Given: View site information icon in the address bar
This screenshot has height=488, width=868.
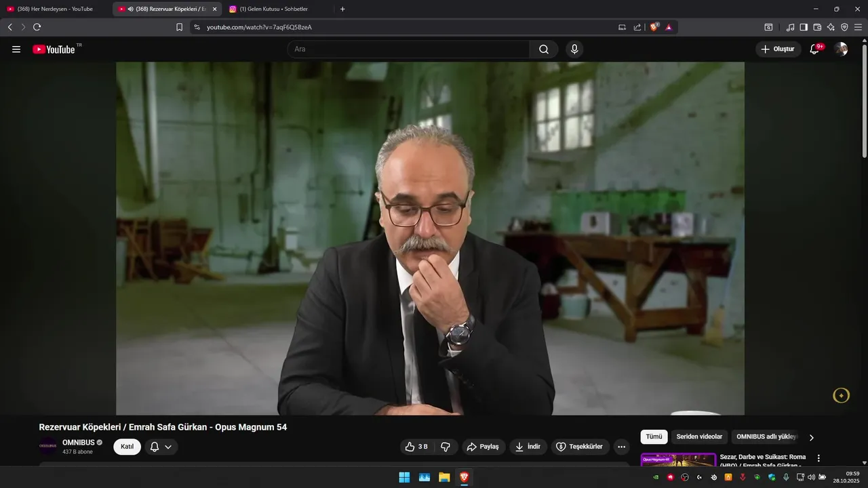Looking at the screenshot, I should [x=197, y=27].
